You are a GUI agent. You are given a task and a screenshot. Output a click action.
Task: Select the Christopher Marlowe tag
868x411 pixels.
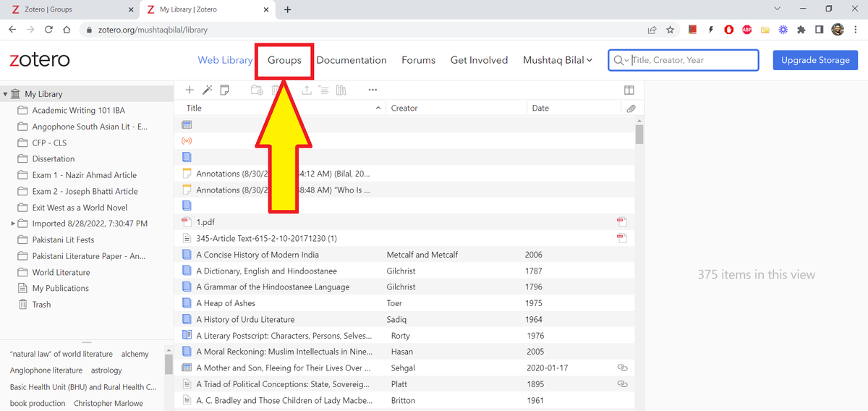[109, 403]
